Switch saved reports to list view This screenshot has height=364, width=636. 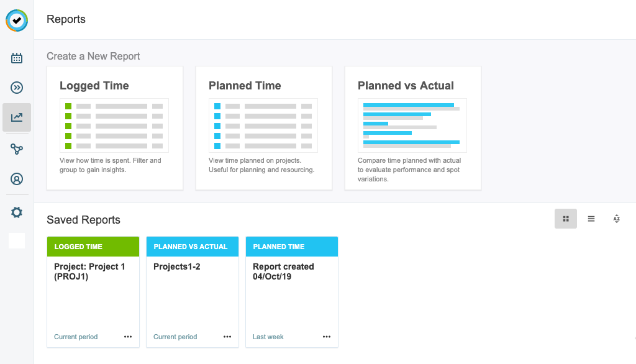(x=591, y=219)
